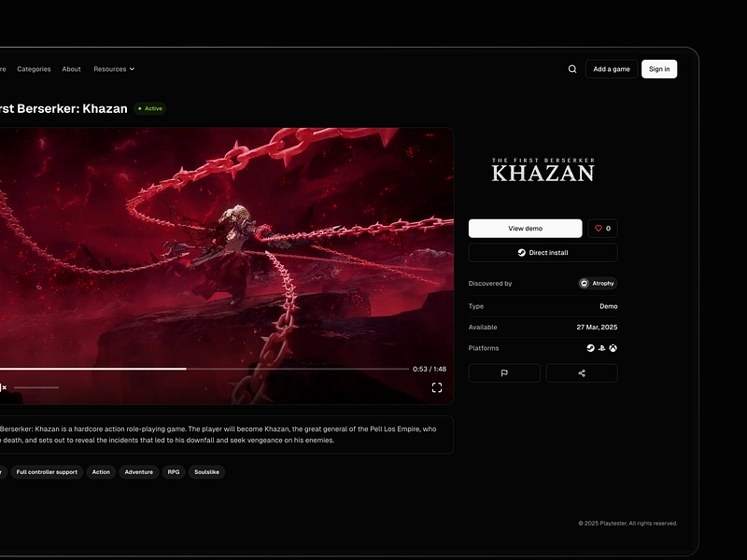
Task: Click the Khazan game logo image
Action: click(543, 170)
